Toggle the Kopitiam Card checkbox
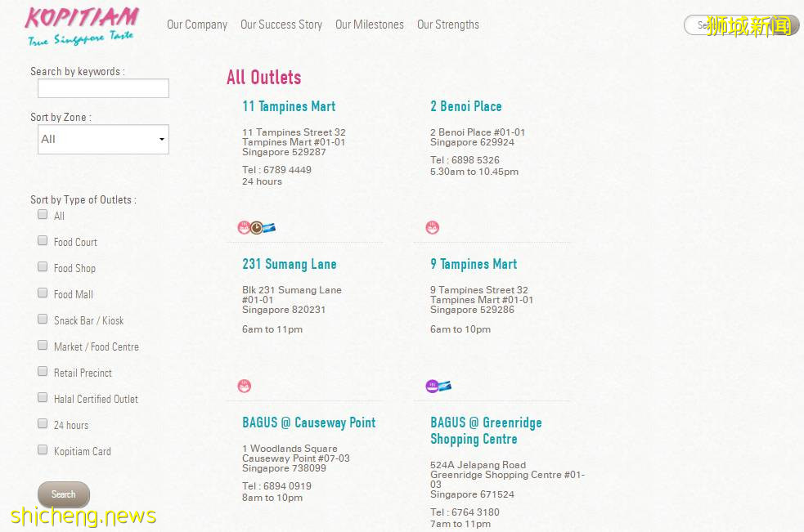Viewport: 804px width, 532px height. pyautogui.click(x=43, y=449)
